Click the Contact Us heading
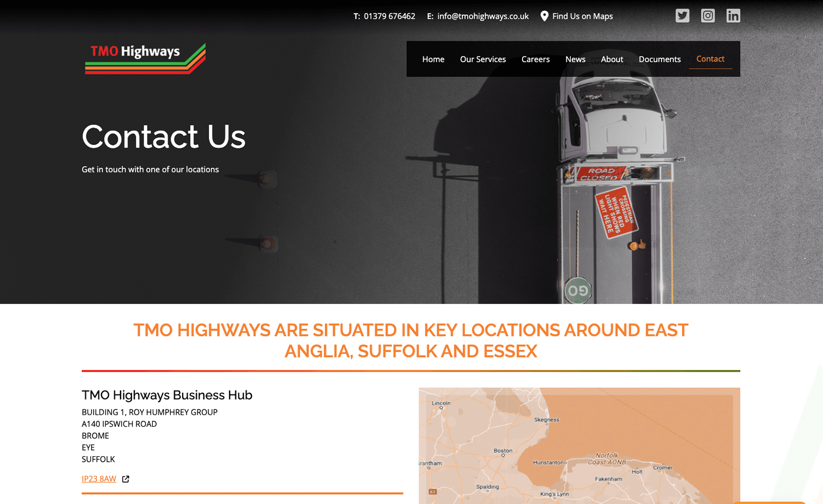 click(164, 137)
